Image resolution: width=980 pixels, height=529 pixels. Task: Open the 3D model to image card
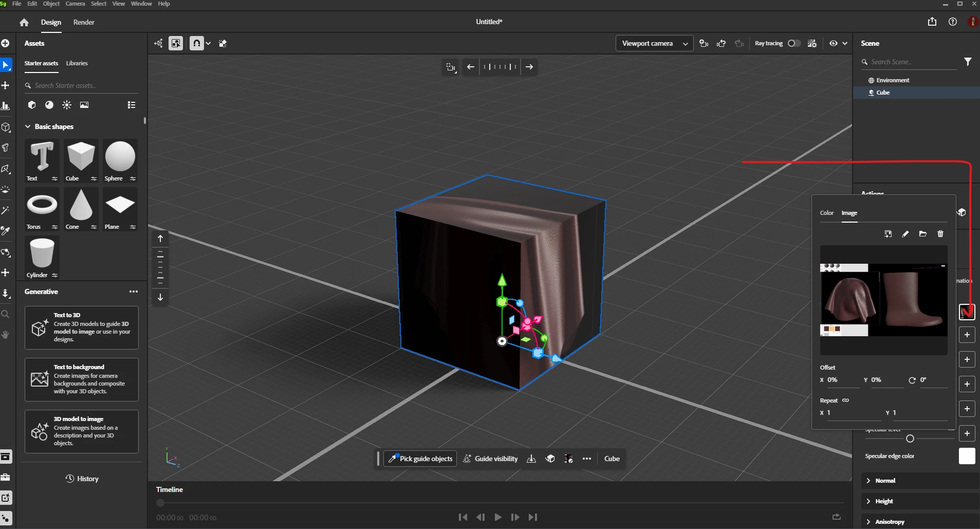pos(82,431)
